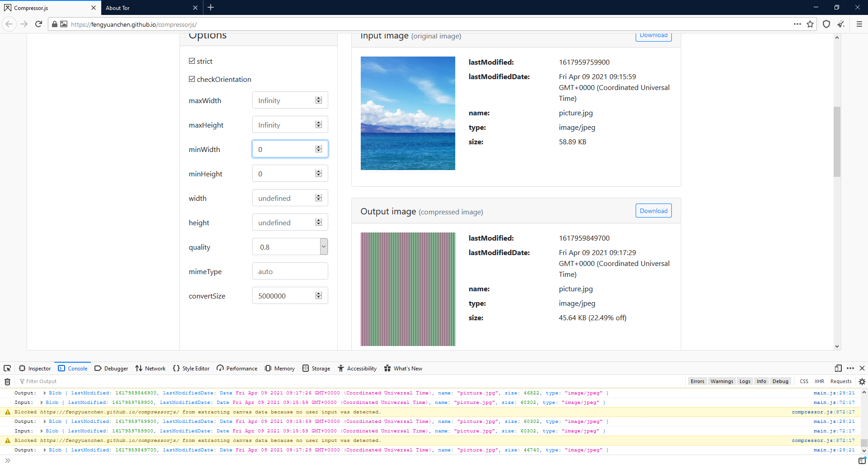The image size is (868, 474).
Task: Open the Firefox hamburger menu
Action: point(858,24)
